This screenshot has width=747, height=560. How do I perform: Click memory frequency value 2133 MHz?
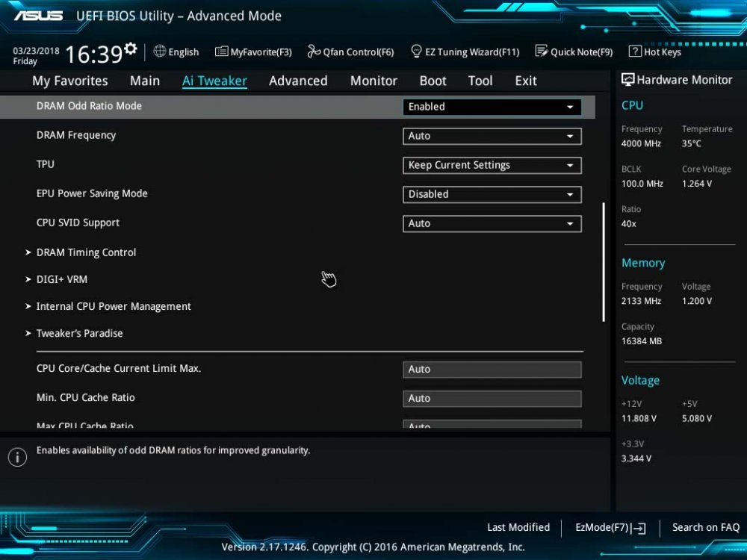tap(641, 301)
